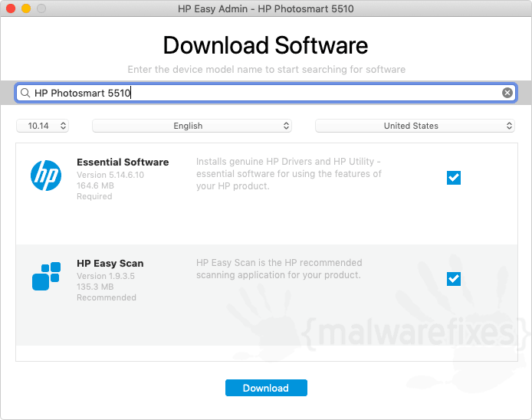Click the Required label
532x420 pixels.
point(94,196)
